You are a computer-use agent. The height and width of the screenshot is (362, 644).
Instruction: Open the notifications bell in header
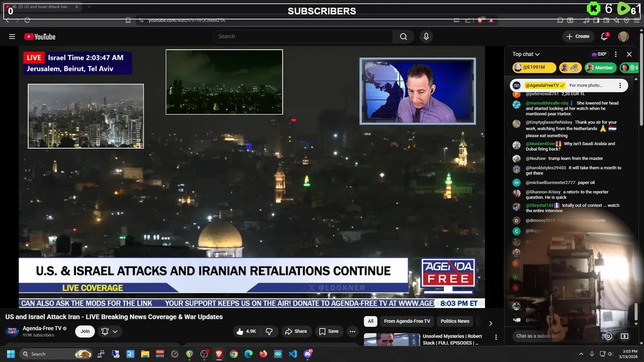tap(604, 36)
